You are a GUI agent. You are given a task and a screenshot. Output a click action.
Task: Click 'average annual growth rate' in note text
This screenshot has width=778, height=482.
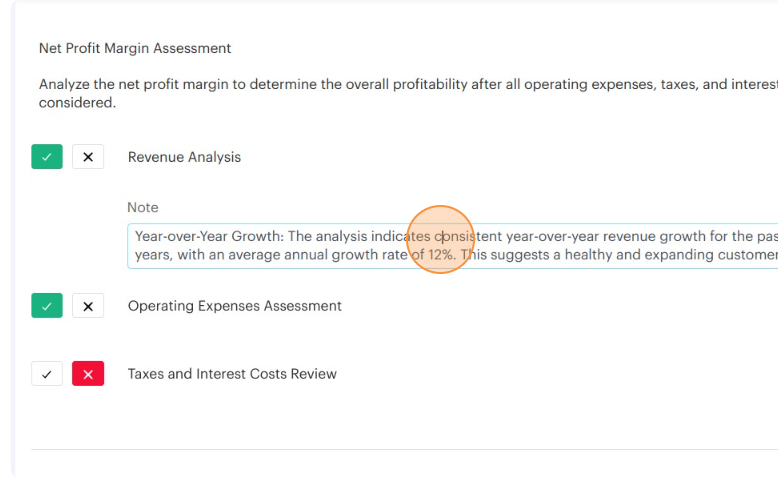click(x=320, y=255)
